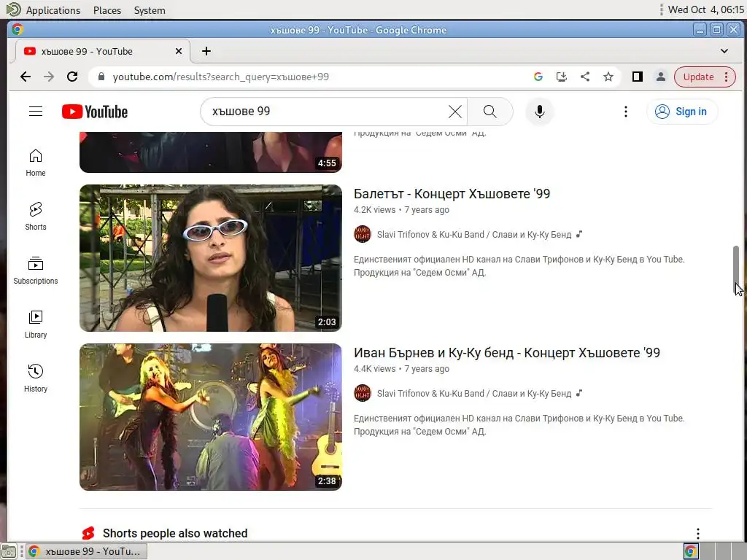Open Chrome Update menu button

coord(705,77)
